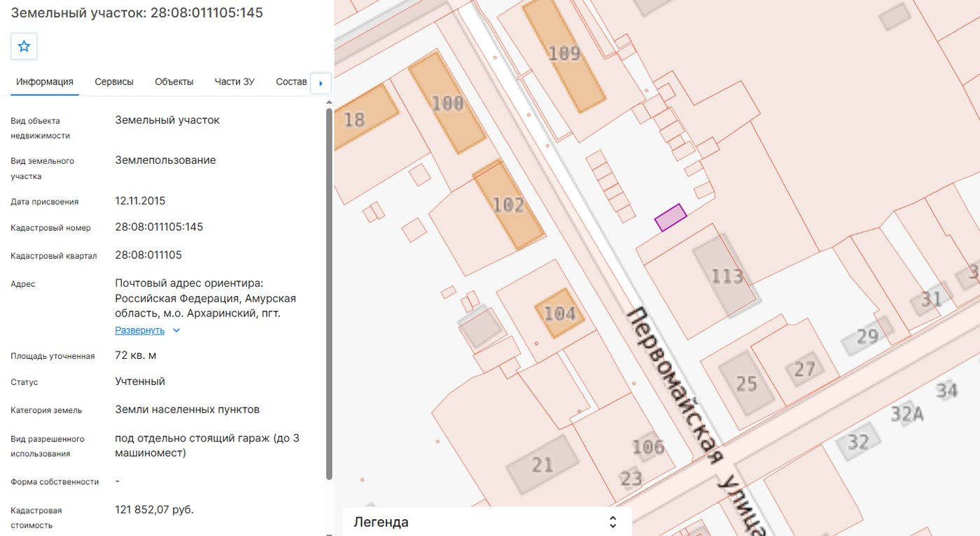980x536 pixels.
Task: Click building 102 on the map
Action: point(508,204)
